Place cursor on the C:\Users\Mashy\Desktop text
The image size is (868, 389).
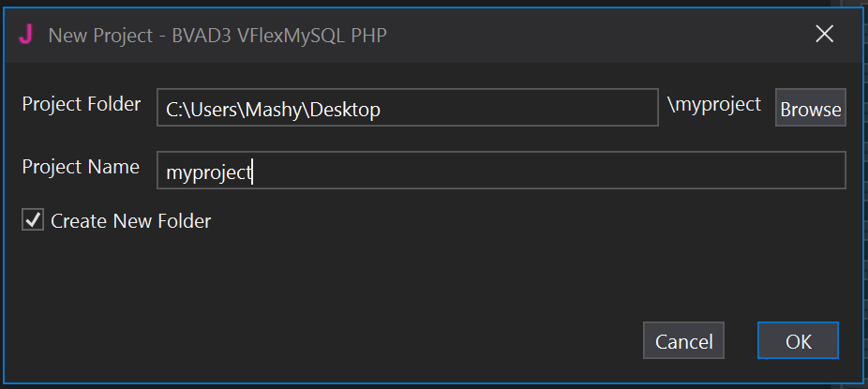pyautogui.click(x=273, y=110)
